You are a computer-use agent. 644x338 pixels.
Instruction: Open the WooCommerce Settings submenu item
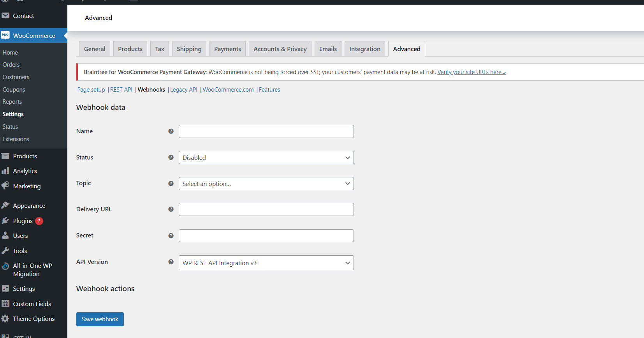[13, 114]
